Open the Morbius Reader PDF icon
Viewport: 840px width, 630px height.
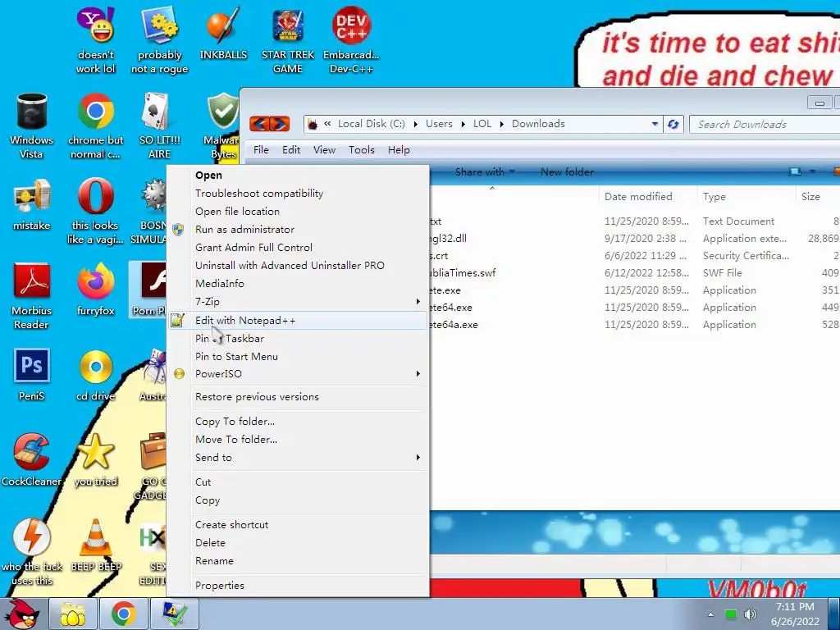pyautogui.click(x=32, y=296)
